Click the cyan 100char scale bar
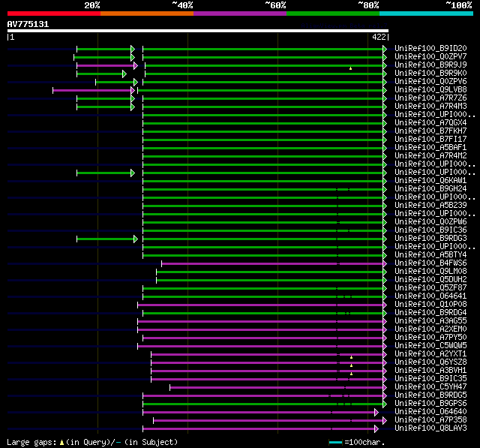Screen dimensions: 480x448 point(335,442)
